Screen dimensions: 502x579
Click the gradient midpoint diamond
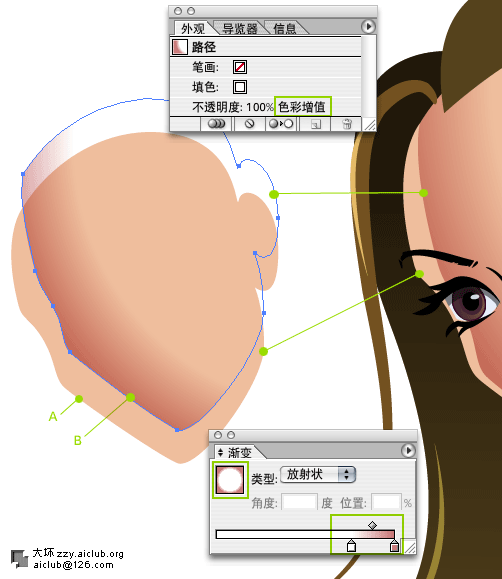(x=373, y=525)
